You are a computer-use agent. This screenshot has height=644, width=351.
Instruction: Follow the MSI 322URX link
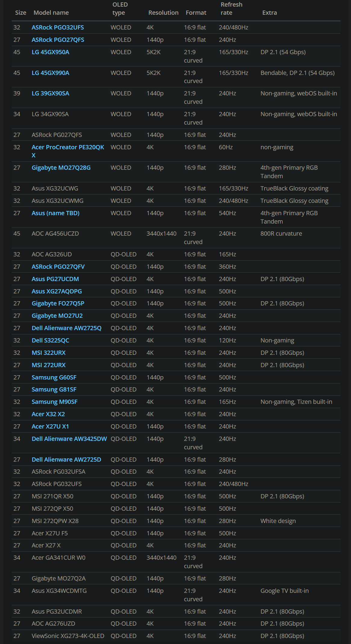(x=49, y=353)
